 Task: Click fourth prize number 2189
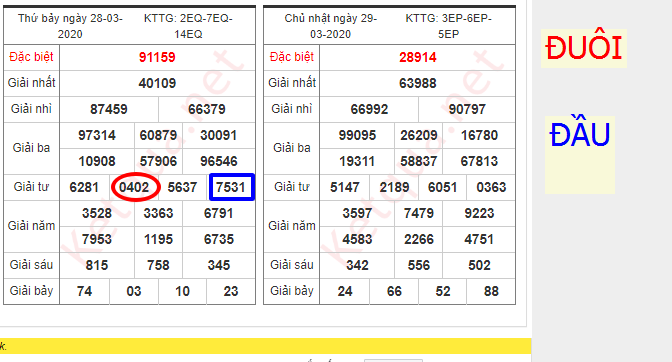click(394, 187)
